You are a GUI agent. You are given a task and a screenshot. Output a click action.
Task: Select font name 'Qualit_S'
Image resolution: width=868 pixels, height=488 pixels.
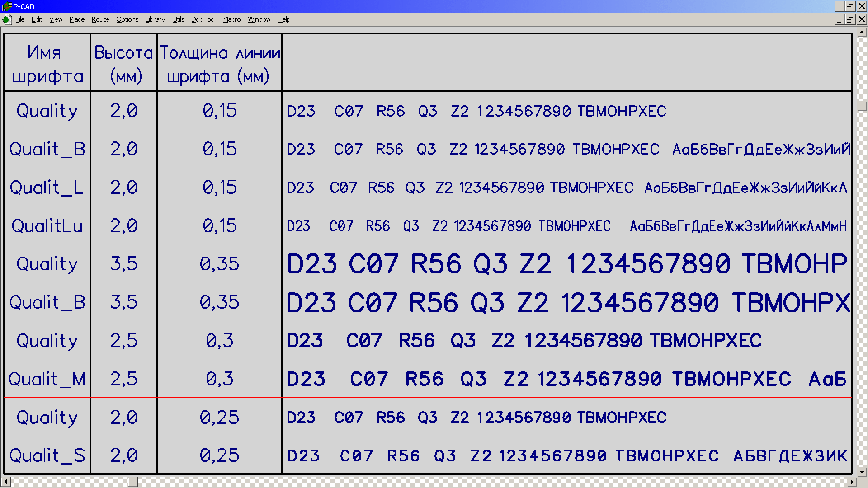pos(47,455)
